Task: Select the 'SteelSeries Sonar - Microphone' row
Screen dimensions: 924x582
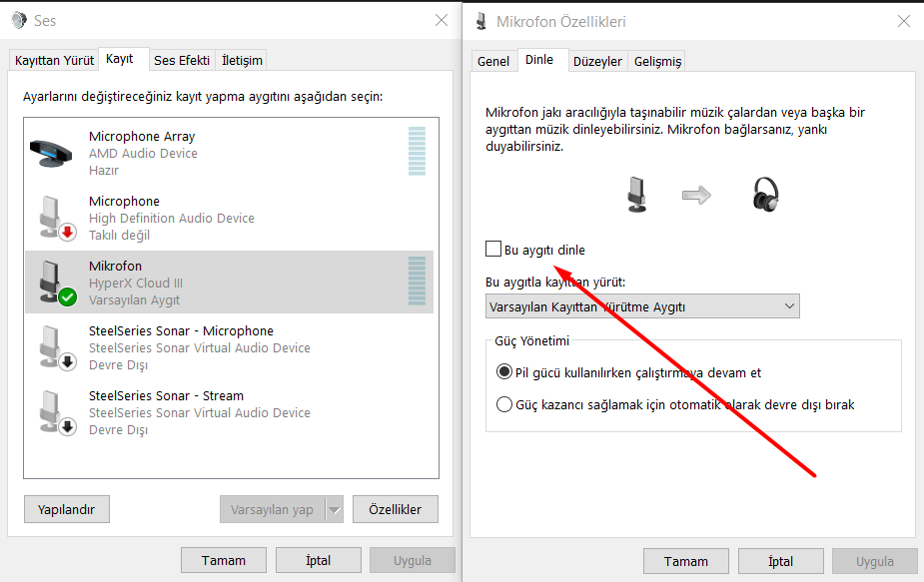Action: pos(229,347)
